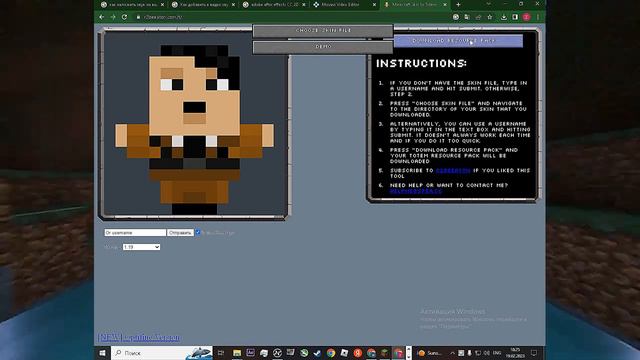Open the Google Chrome taskbar icon
Image resolution: width=640 pixels, height=360 pixels.
click(331, 353)
